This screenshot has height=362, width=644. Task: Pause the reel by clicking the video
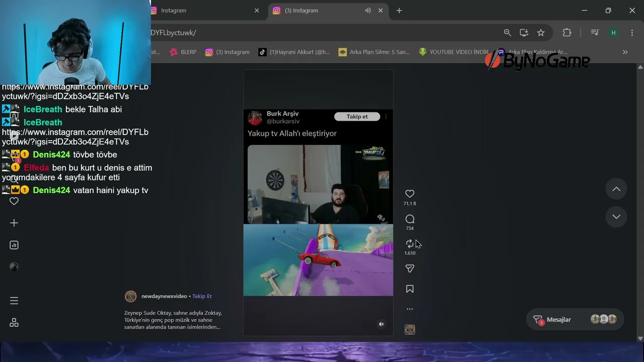pyautogui.click(x=318, y=202)
